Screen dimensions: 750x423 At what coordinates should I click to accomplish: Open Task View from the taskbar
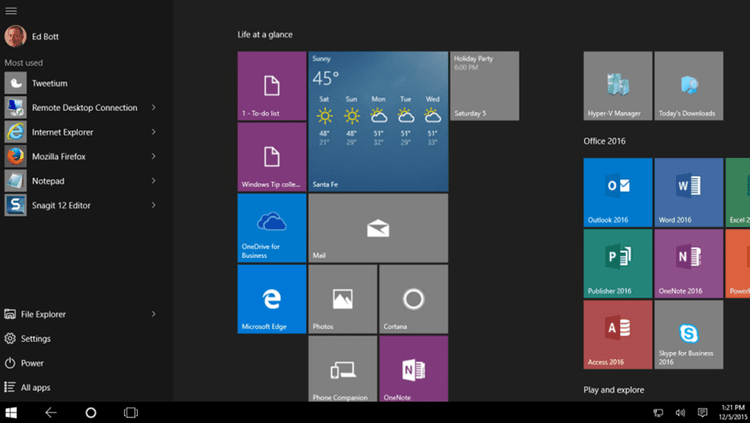[x=131, y=412]
